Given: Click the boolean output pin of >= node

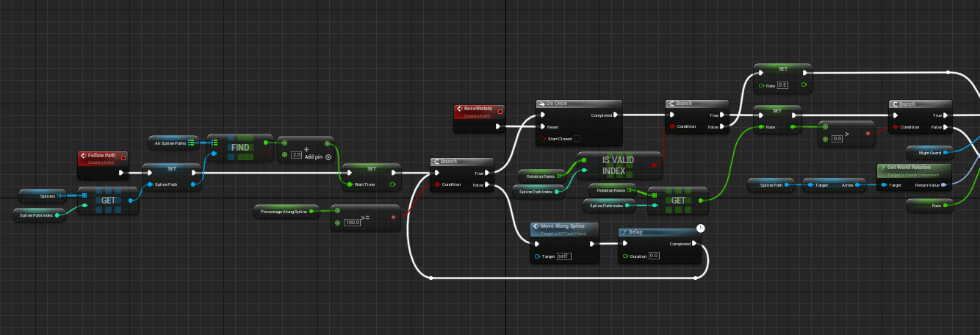Looking at the screenshot, I should click(x=394, y=217).
